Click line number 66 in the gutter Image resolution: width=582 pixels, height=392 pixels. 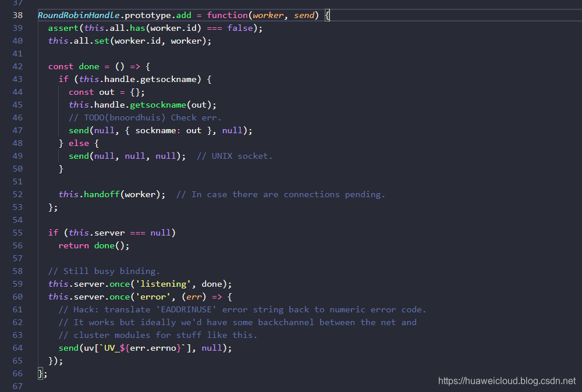[17, 373]
